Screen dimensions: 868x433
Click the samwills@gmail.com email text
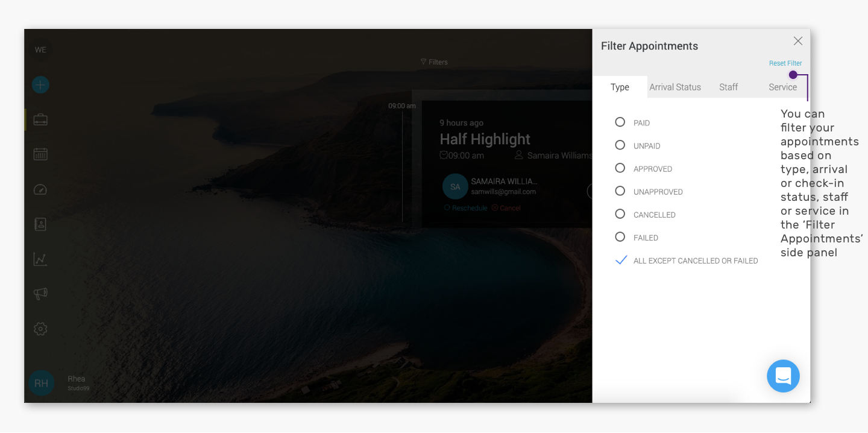click(503, 192)
